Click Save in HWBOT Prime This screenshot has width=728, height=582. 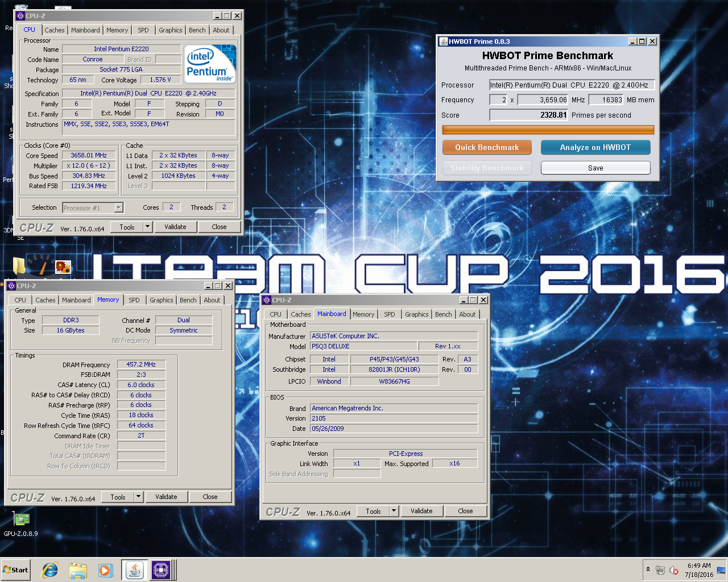[595, 168]
